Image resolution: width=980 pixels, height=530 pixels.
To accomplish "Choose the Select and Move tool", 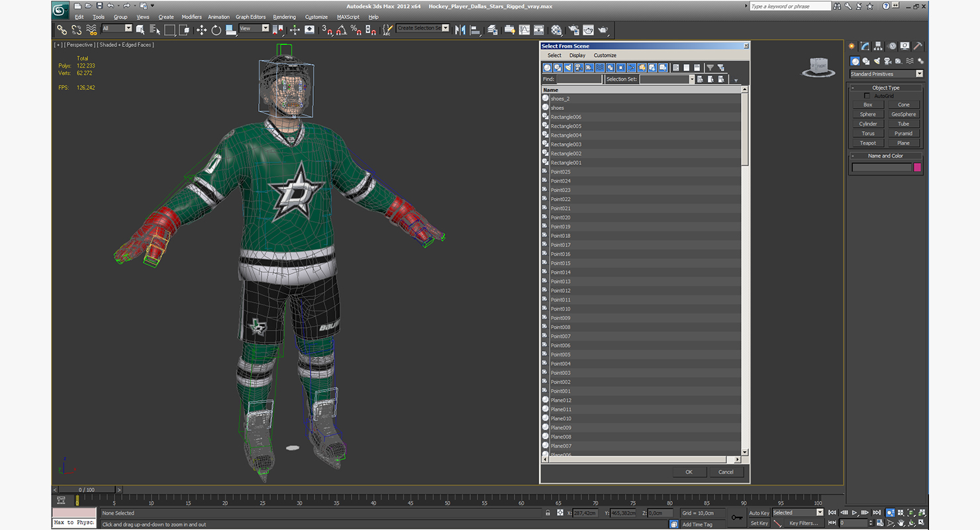I will (x=201, y=30).
